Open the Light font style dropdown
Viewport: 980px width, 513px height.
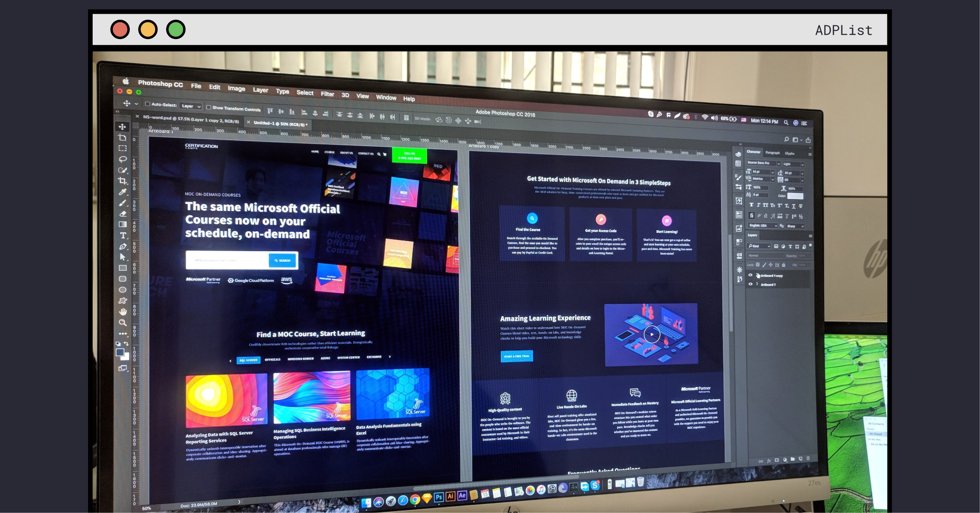pos(793,164)
